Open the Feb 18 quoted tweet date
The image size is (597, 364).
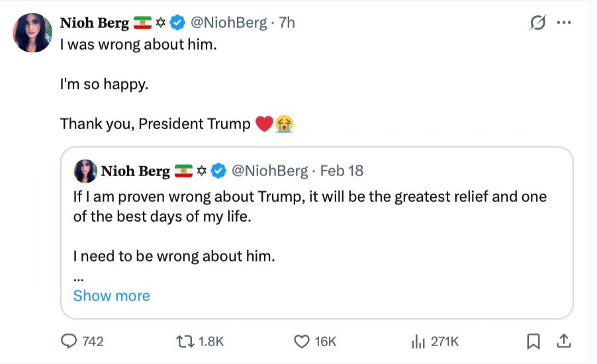(x=342, y=171)
